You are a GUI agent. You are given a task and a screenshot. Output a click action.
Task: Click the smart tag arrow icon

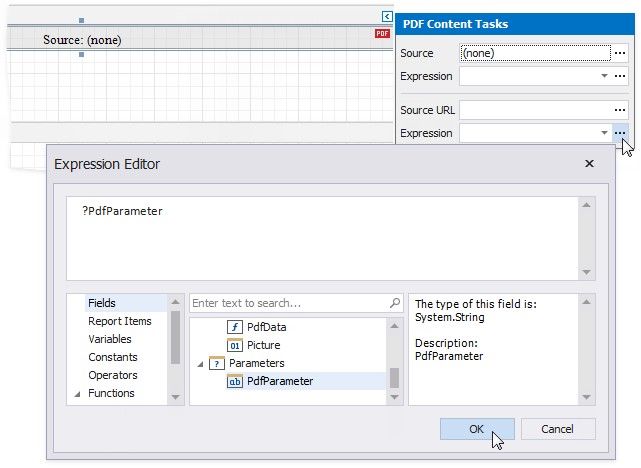tap(386, 16)
